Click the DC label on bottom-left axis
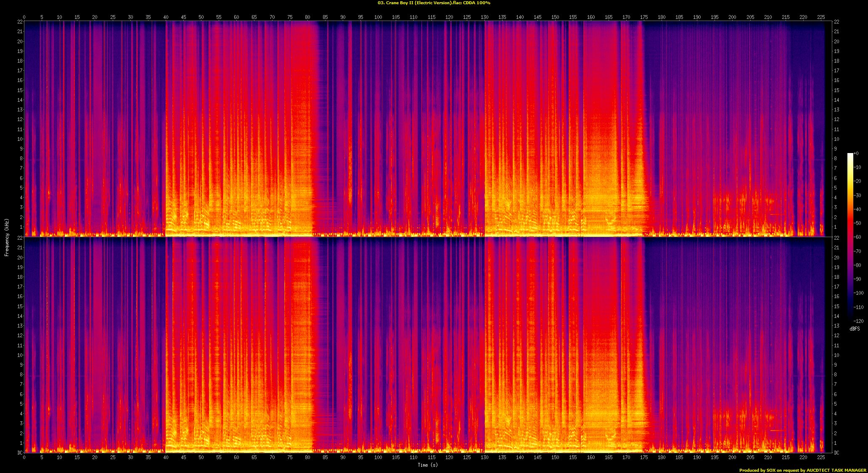The height and width of the screenshot is (473, 868). [20, 453]
